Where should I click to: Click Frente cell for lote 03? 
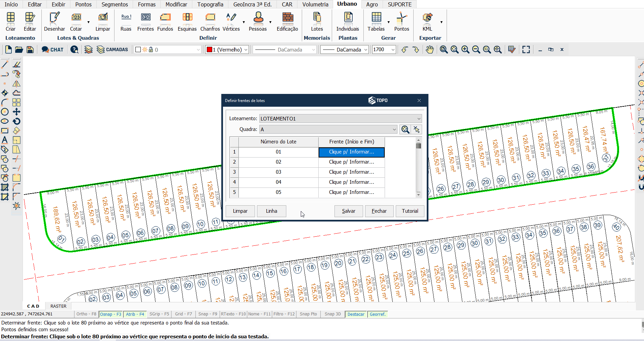pyautogui.click(x=351, y=172)
